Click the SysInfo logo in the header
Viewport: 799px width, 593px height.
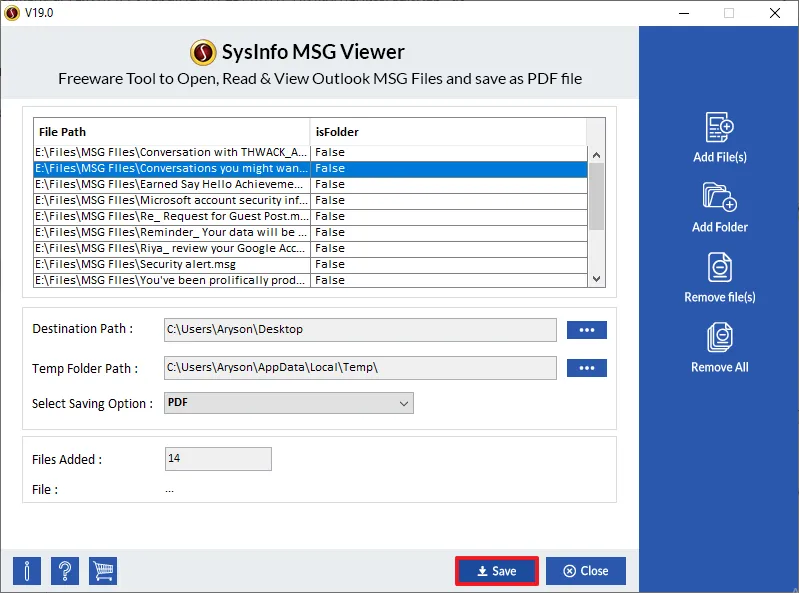[204, 52]
